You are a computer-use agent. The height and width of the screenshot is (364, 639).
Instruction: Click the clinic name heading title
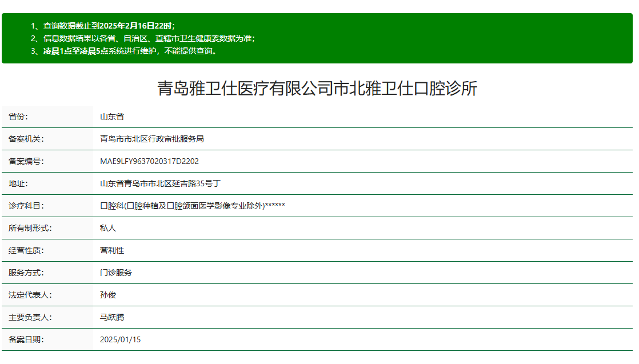tap(317, 89)
